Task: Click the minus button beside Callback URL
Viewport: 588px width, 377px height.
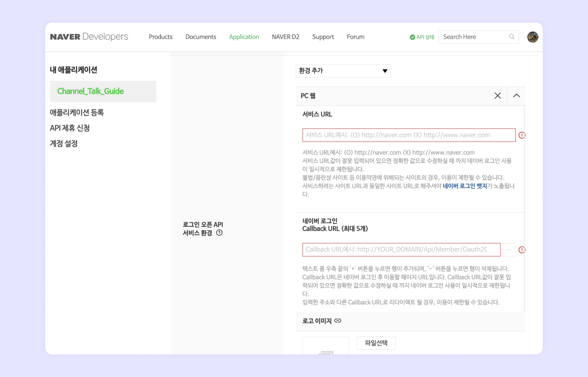Action: (x=509, y=250)
